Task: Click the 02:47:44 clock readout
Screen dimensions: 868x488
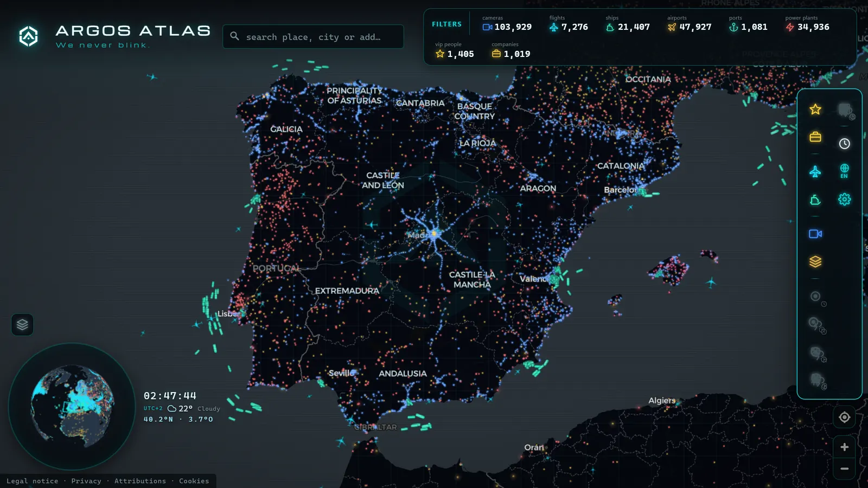Action: click(x=170, y=396)
